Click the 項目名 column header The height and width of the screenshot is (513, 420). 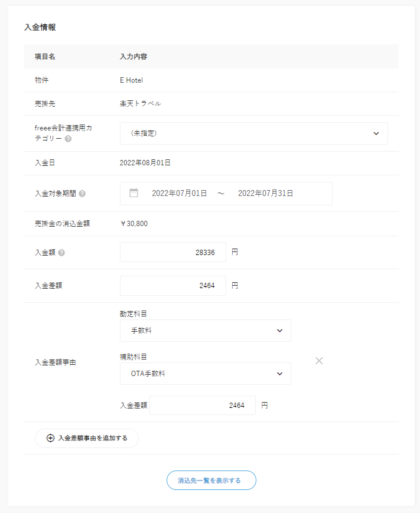pyautogui.click(x=45, y=57)
